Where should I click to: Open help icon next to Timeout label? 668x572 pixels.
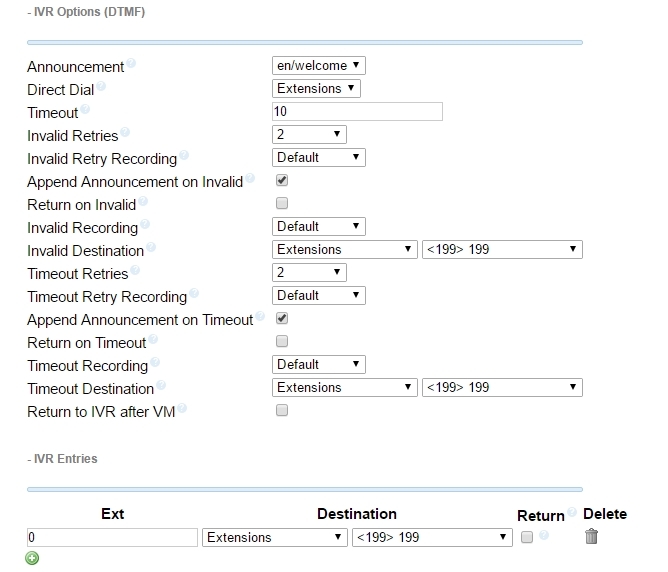click(85, 109)
